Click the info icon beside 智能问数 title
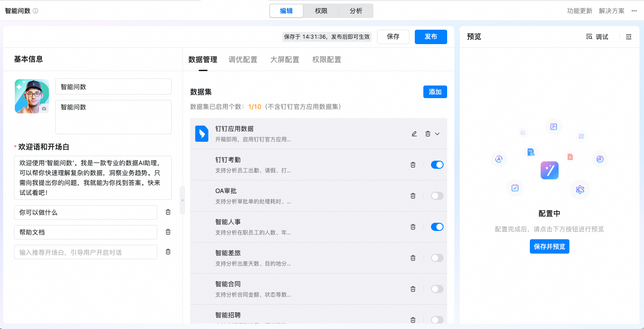The height and width of the screenshot is (329, 644). click(x=36, y=11)
